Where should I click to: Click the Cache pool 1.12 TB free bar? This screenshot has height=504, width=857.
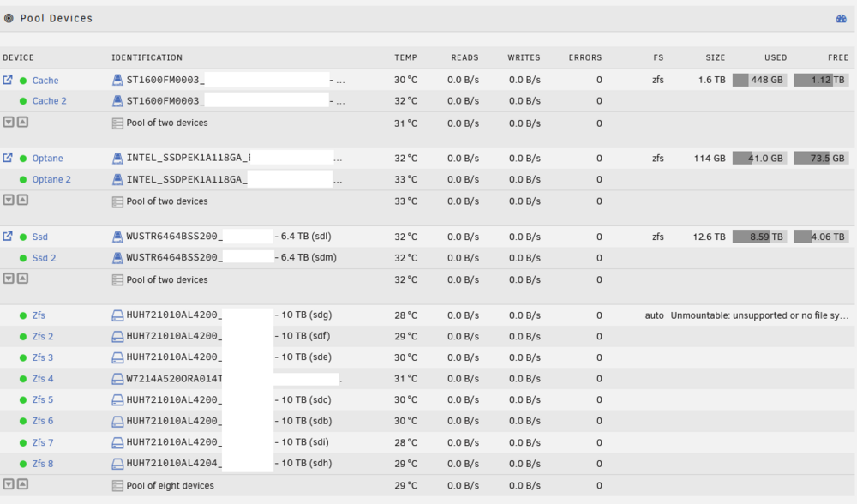point(822,80)
